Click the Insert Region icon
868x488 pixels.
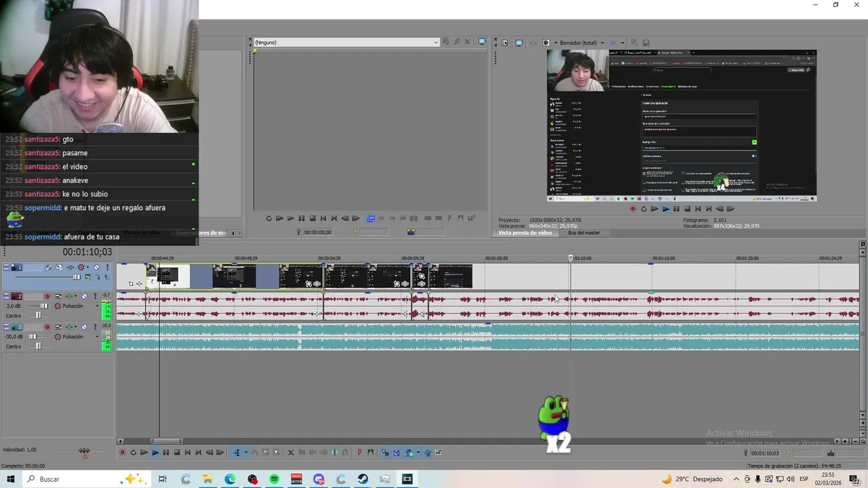pos(370,453)
